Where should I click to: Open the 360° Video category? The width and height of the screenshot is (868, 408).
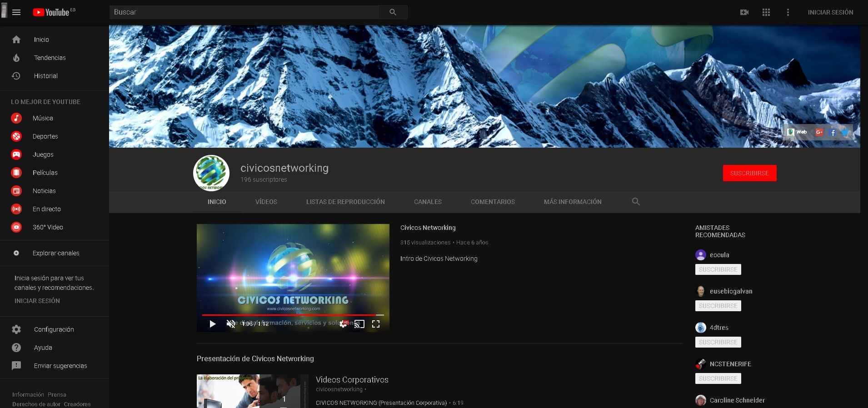(x=55, y=227)
